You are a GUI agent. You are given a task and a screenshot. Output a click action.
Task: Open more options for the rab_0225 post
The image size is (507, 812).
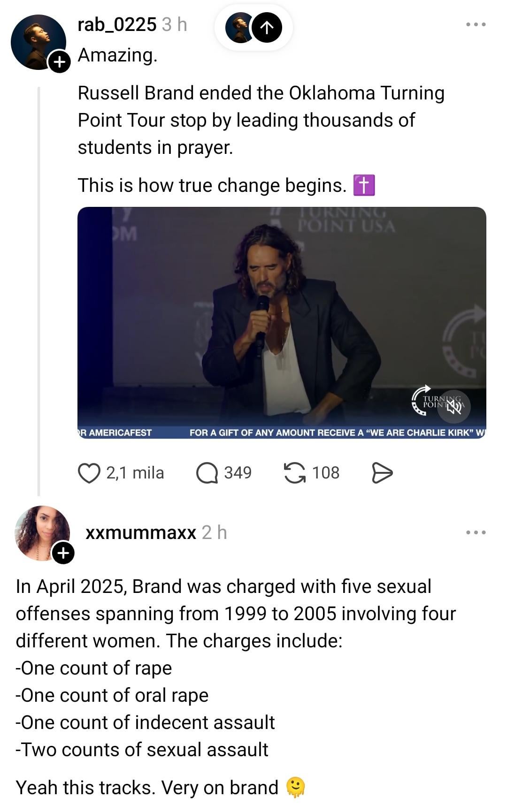476,24
